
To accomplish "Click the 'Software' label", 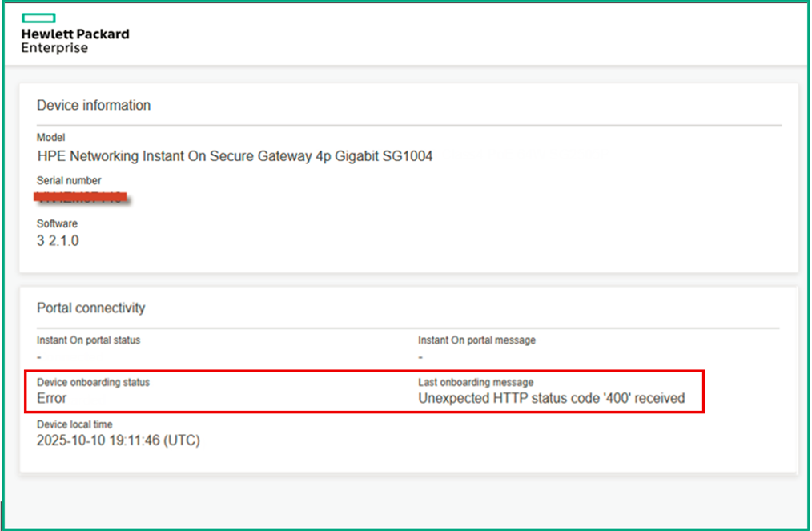I will pyautogui.click(x=57, y=223).
